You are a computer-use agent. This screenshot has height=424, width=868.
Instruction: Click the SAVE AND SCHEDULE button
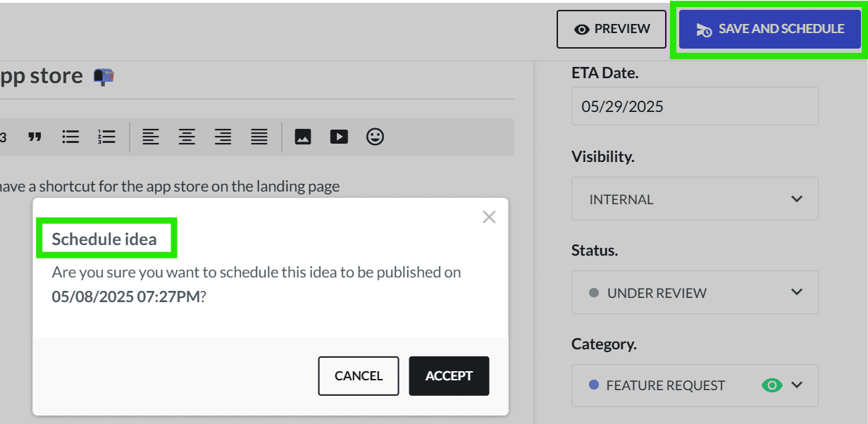(770, 29)
